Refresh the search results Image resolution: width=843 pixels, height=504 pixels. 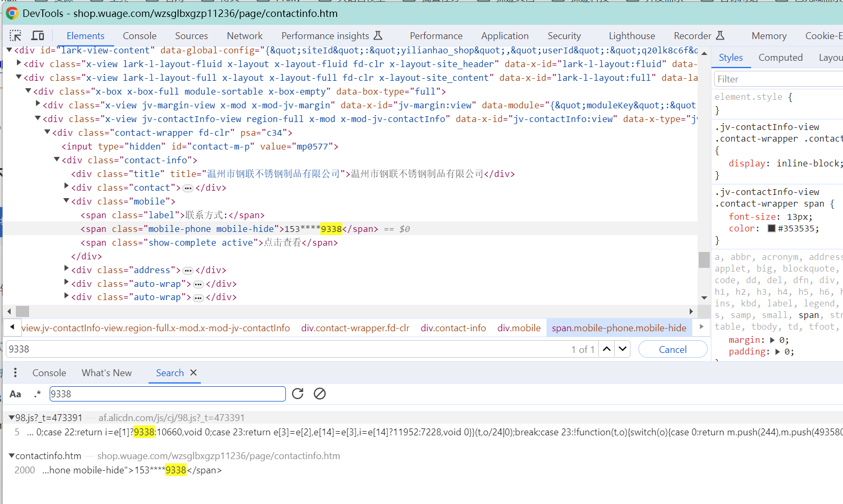click(298, 394)
